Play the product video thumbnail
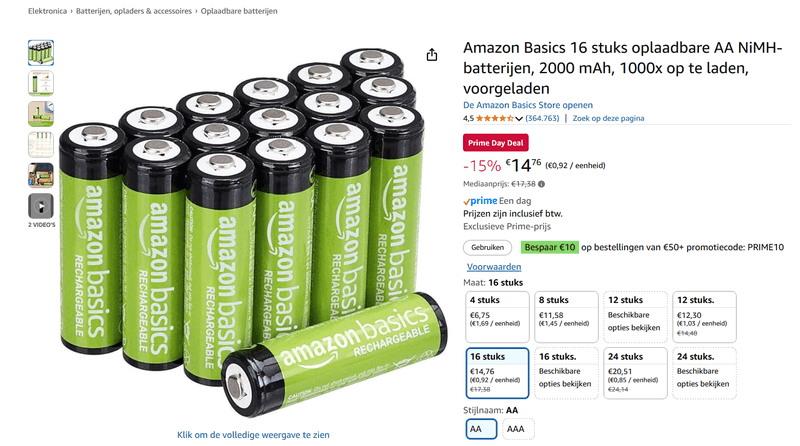 tap(41, 206)
